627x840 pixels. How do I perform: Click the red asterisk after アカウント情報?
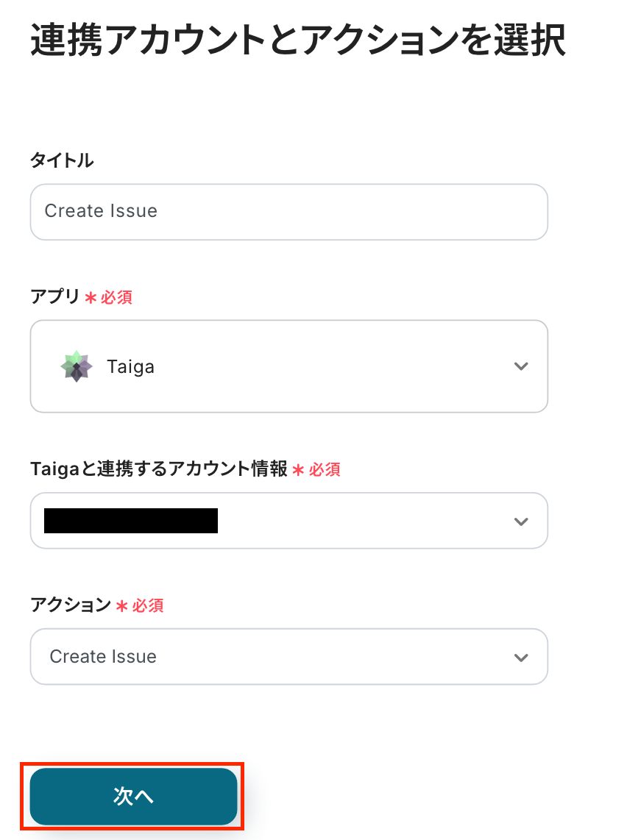click(298, 470)
